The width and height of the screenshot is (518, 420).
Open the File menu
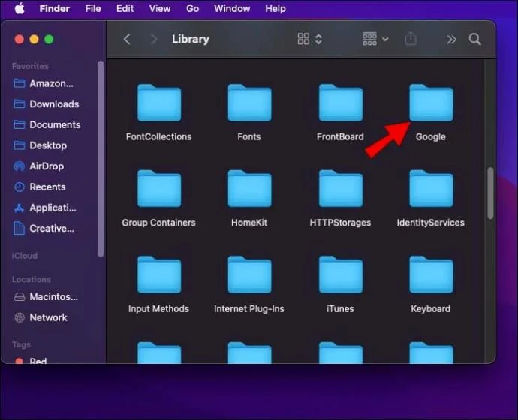coord(93,8)
